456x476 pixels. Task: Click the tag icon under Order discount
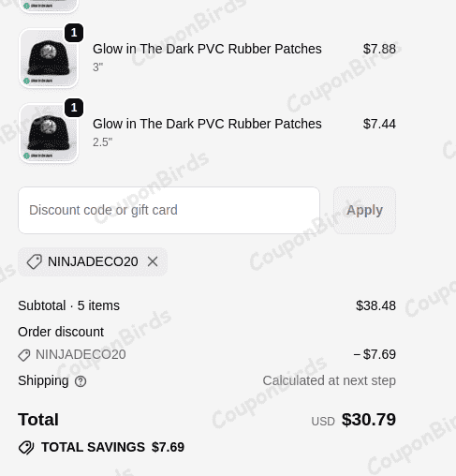24,355
